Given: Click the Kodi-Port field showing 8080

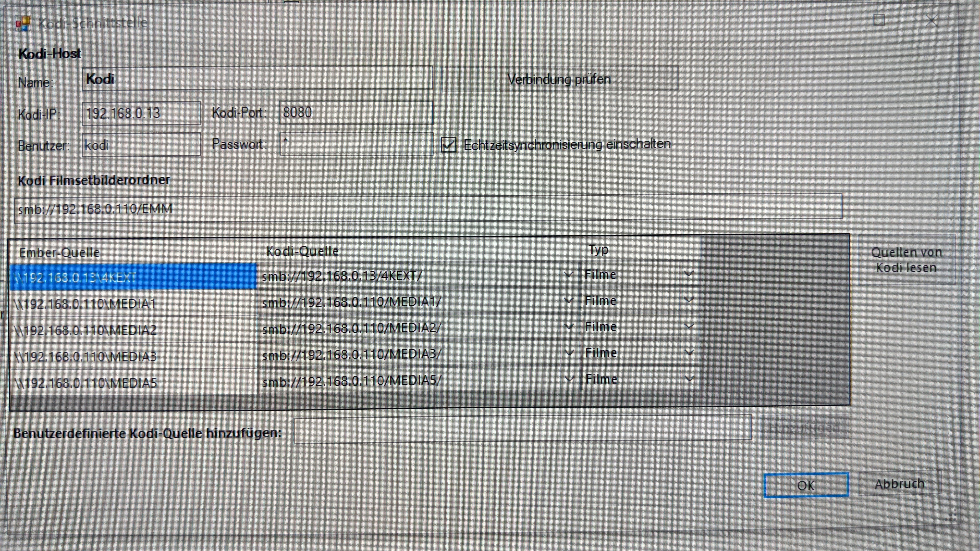Looking at the screenshot, I should (356, 112).
